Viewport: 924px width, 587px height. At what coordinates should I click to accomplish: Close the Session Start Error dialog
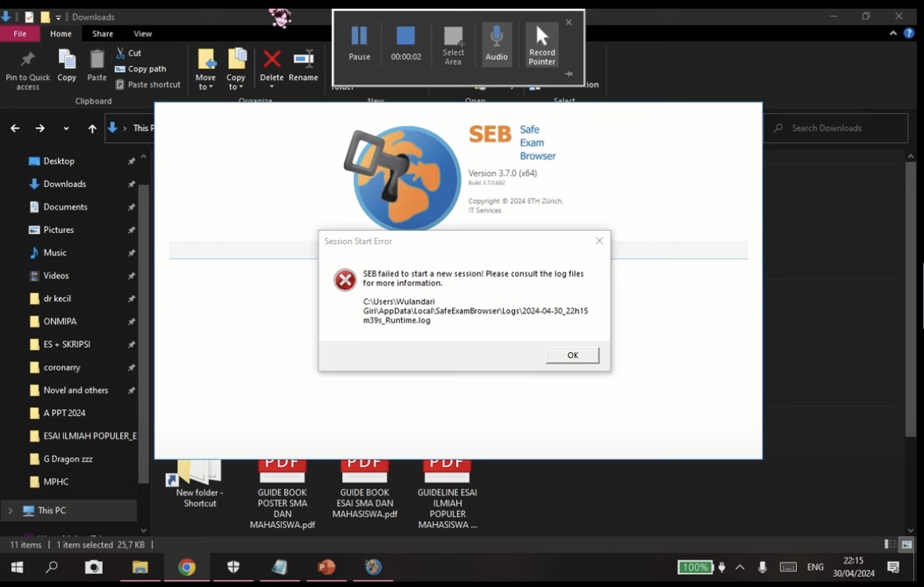599,241
